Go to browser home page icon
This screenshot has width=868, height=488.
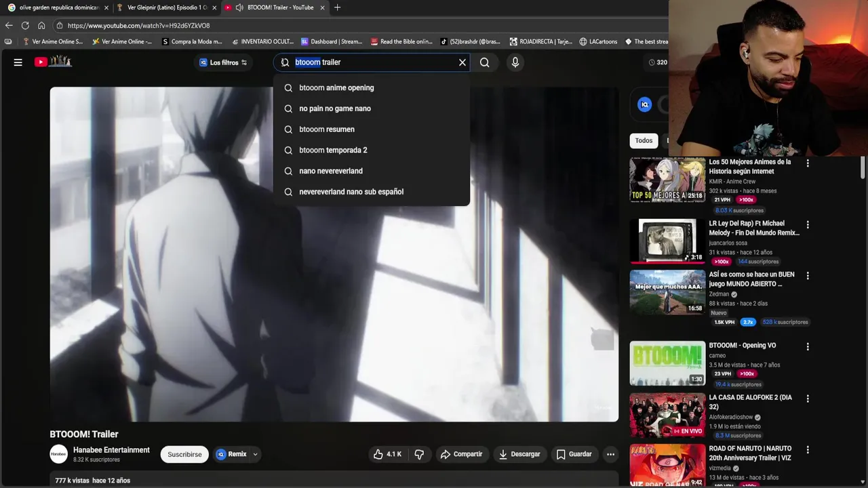click(x=41, y=25)
